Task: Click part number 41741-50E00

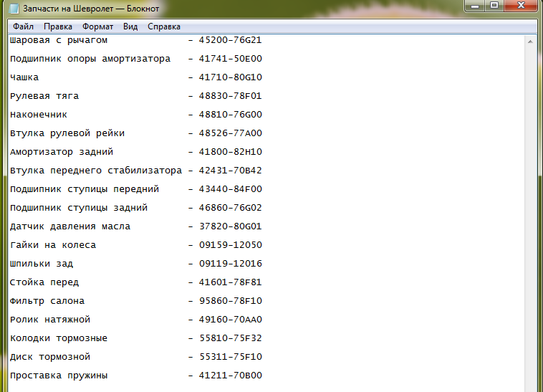Action: (230, 59)
